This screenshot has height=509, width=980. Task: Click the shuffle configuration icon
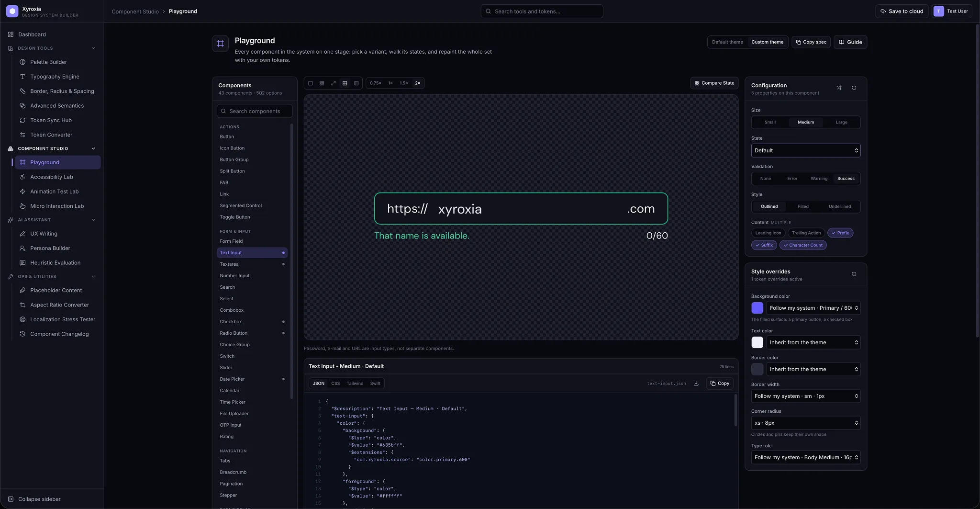[839, 88]
